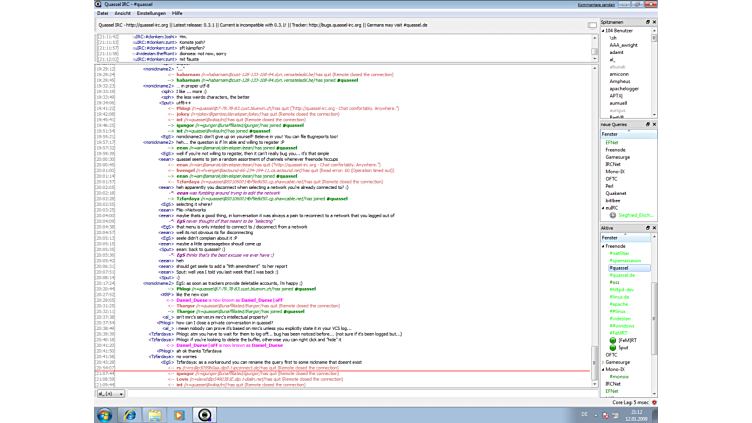This screenshot has height=423, width=752.
Task: Launch Internet Explorer from the taskbar
Action: (130, 414)
